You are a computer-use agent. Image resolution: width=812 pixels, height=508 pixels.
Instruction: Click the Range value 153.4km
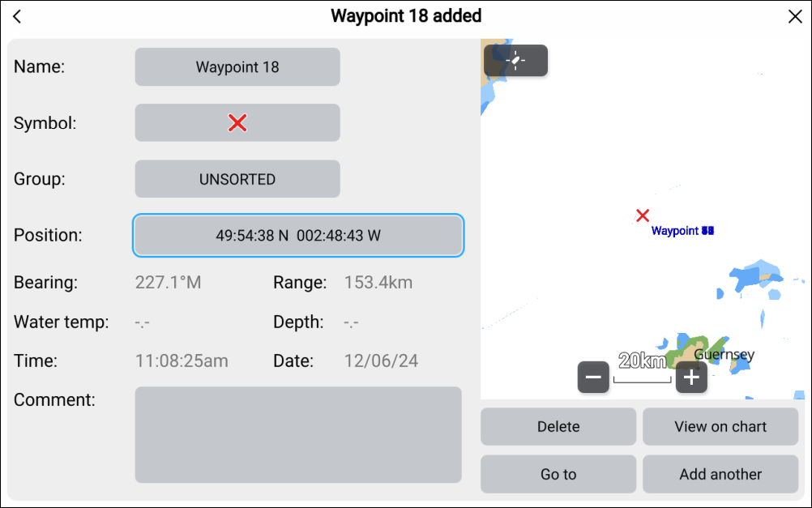378,283
